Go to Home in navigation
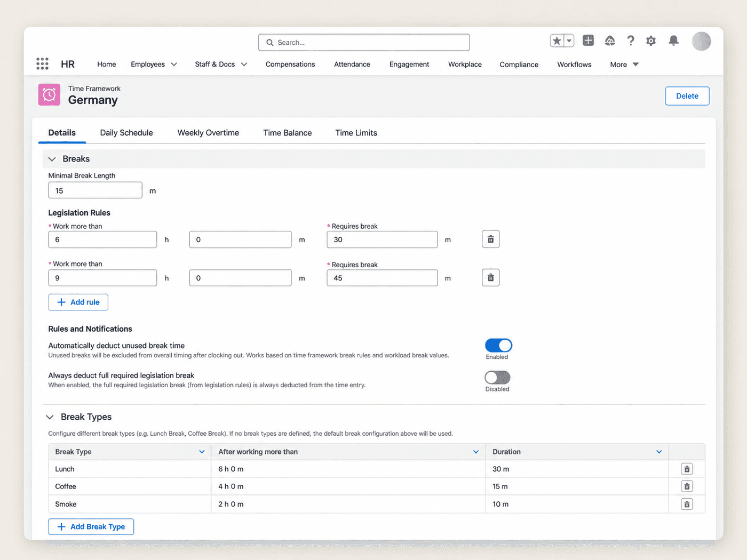This screenshot has height=560, width=747. point(107,65)
